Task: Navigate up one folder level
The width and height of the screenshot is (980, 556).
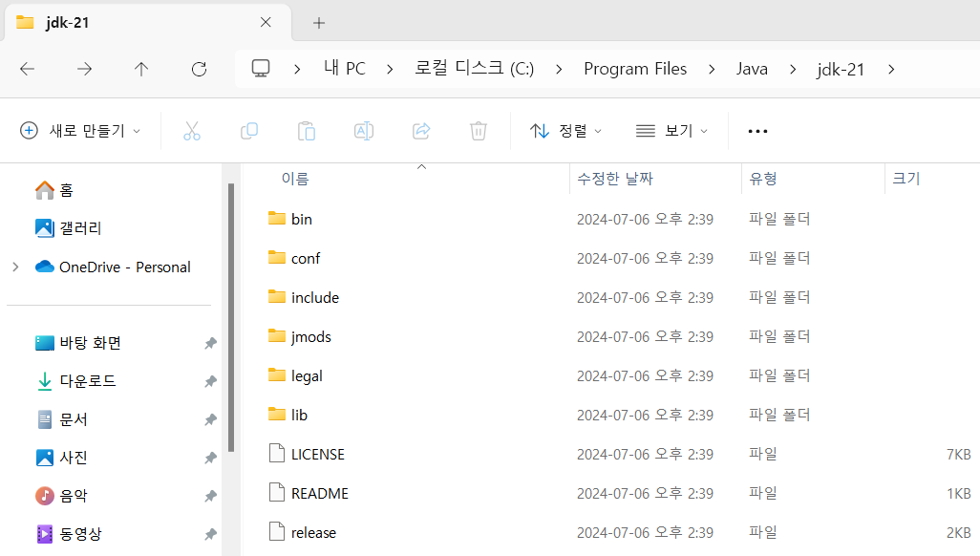Action: coord(141,69)
